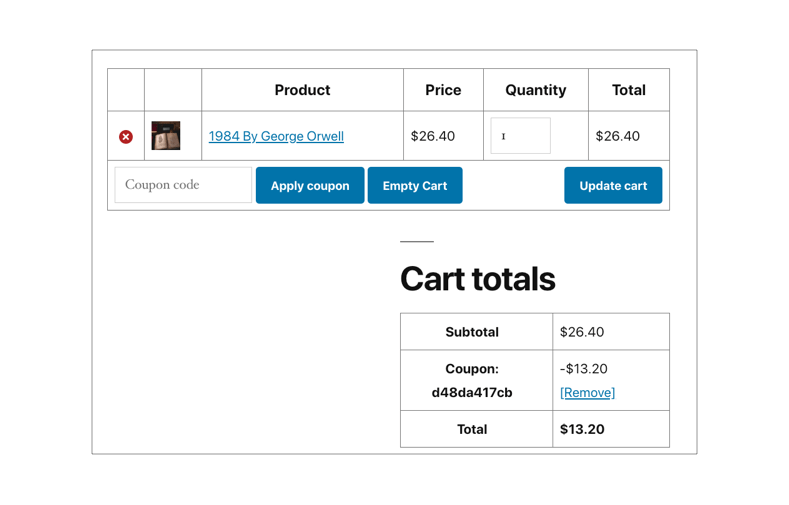The height and width of the screenshot is (505, 789).
Task: Remove the applied coupon via [Remove] link
Action: coord(587,393)
